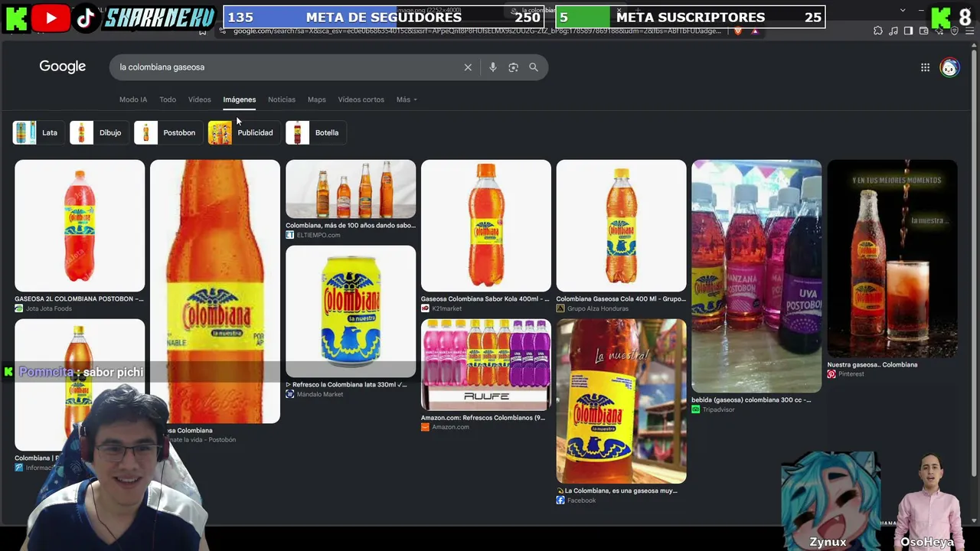This screenshot has height=551, width=980.
Task: Open 'bebida (gaseosa) colombiana 300 cc' title
Action: (751, 400)
